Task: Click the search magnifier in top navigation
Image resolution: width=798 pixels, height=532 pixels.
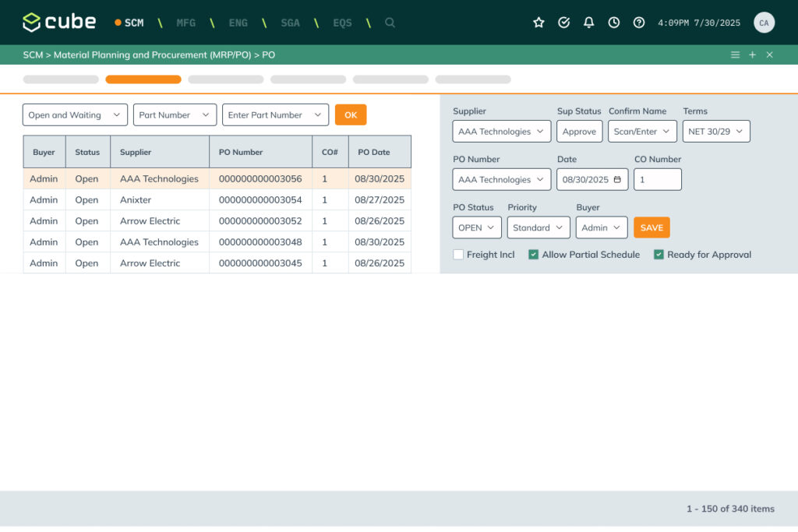Action: tap(390, 23)
